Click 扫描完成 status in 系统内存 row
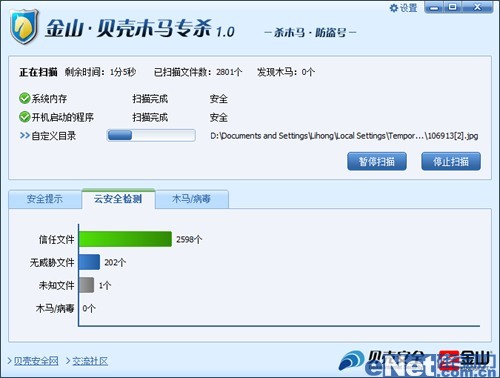The height and width of the screenshot is (378, 500). 150,99
